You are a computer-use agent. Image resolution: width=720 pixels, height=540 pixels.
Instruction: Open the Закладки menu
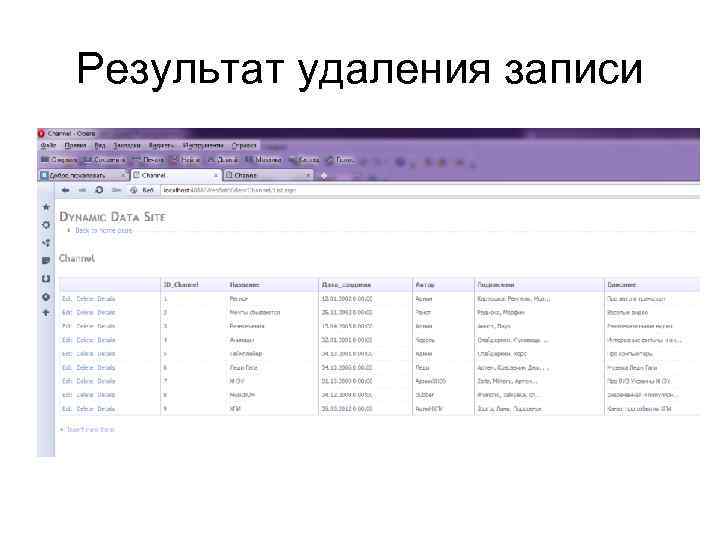pos(127,146)
